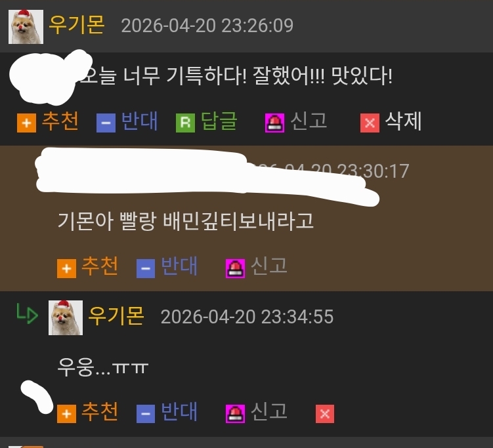
Task: Click the siren icon under 우웅 reply
Action: click(x=235, y=414)
